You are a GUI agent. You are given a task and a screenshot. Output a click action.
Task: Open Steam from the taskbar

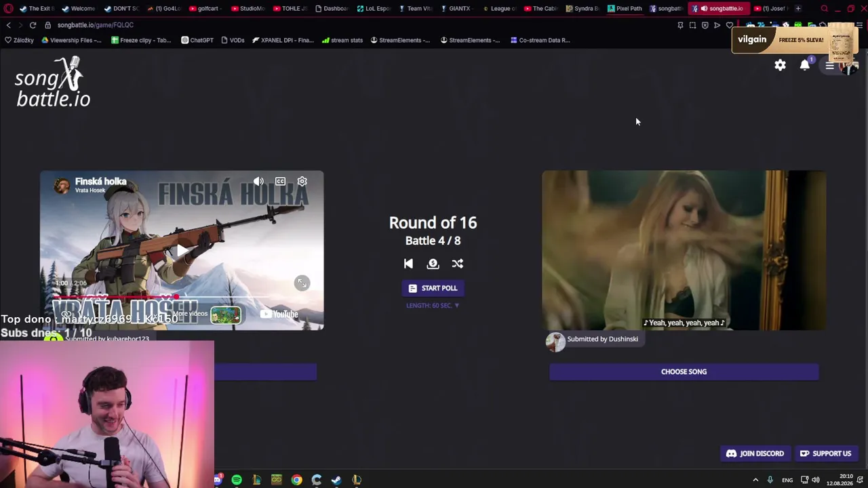coord(336,480)
